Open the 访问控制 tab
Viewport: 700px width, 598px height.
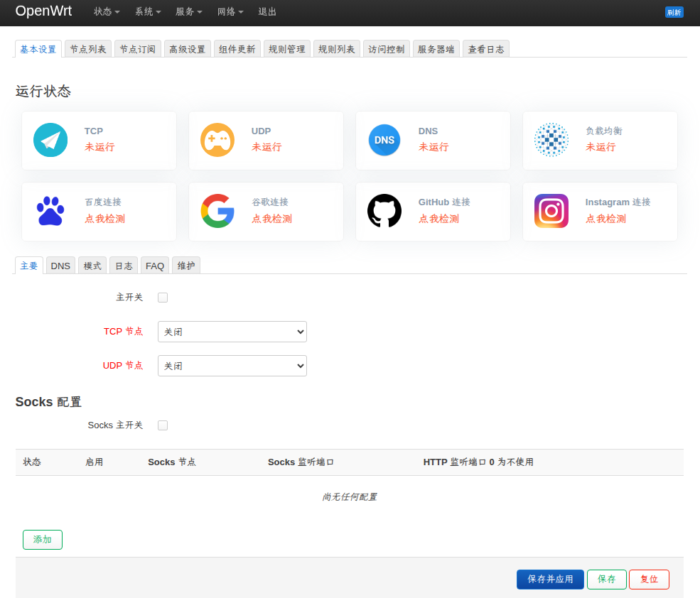coord(386,49)
